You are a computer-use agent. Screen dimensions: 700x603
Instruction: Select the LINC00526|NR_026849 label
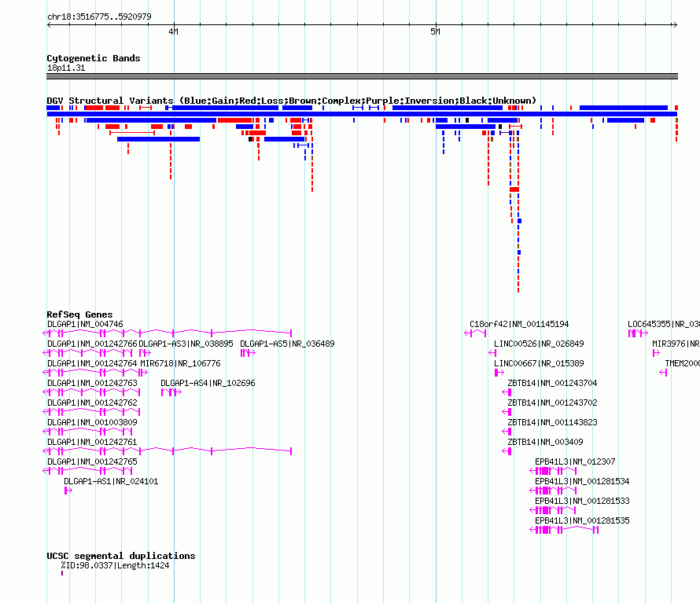coord(539,344)
